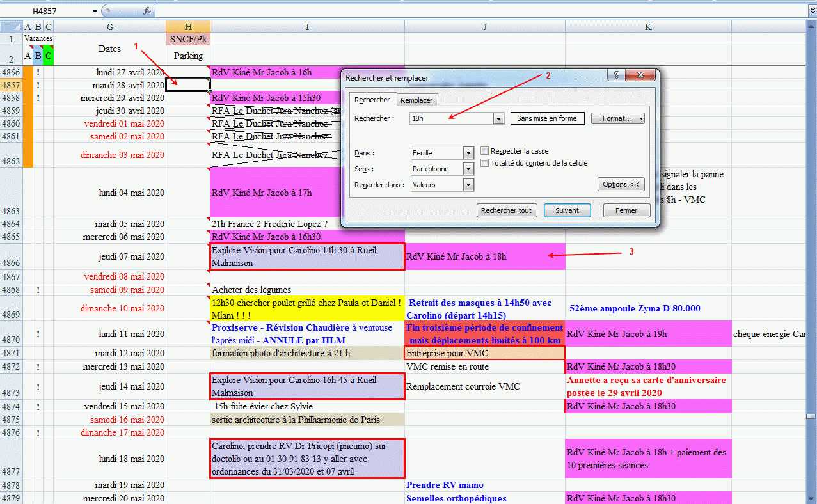Click the Rechercher tout button
This screenshot has height=504, width=817.
[506, 210]
